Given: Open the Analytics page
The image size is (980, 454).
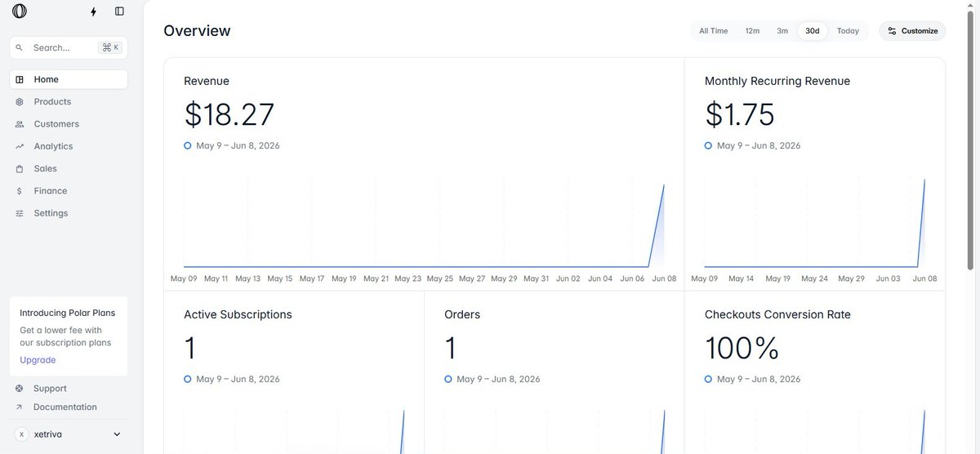Looking at the screenshot, I should [x=69, y=146].
